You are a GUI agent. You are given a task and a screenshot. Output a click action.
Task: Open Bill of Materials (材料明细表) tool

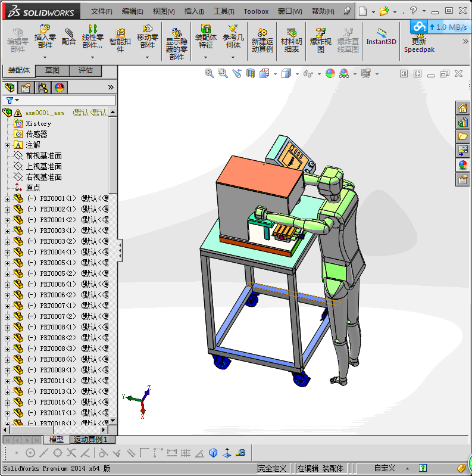[292, 40]
